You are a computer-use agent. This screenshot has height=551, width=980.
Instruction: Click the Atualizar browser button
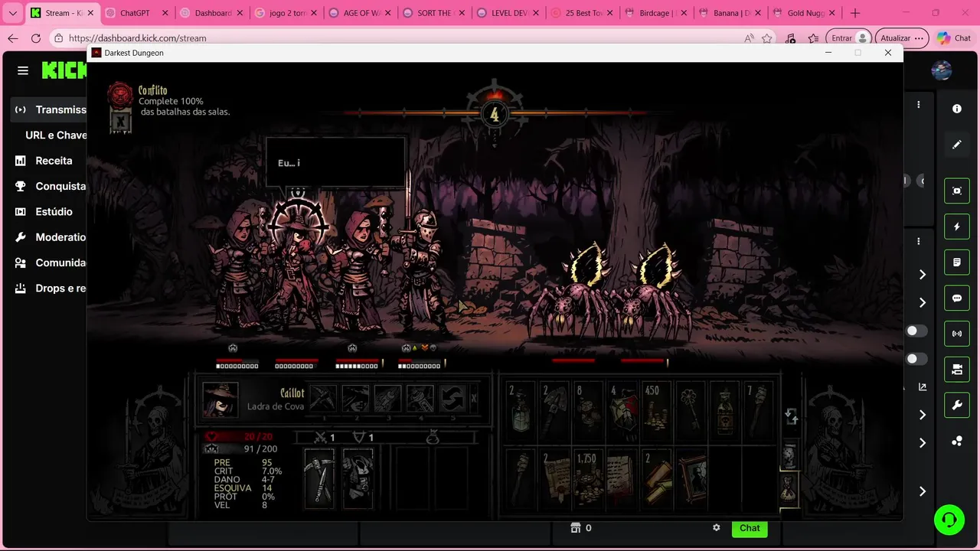(x=902, y=38)
